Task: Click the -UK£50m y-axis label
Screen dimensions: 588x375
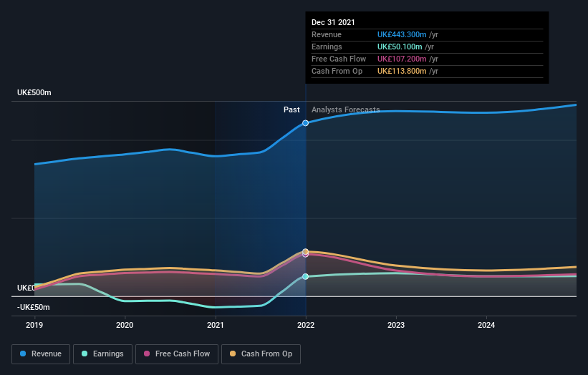Action: tap(34, 307)
